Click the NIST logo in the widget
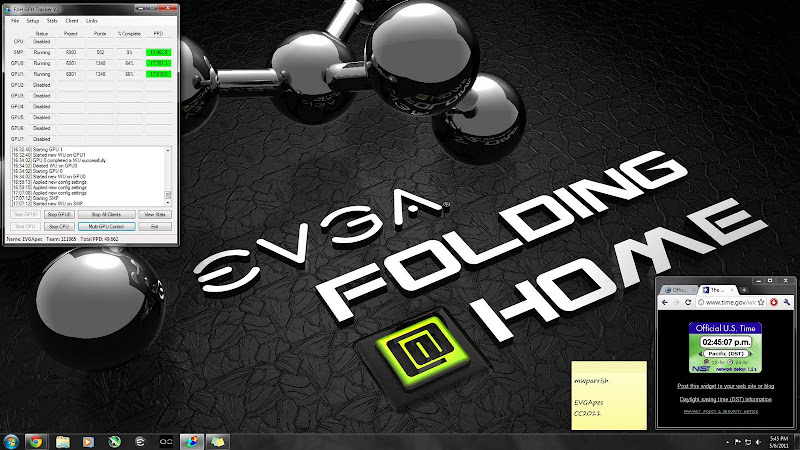 point(701,368)
